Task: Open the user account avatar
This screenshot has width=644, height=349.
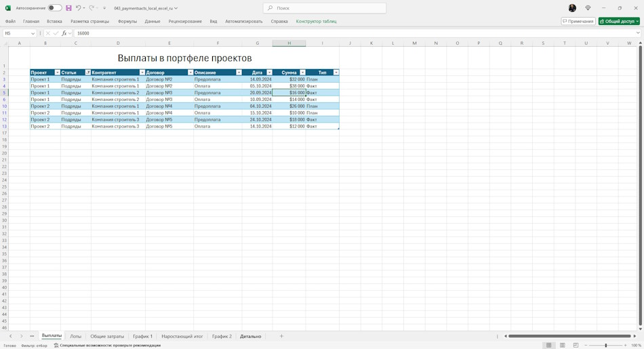Action: [x=572, y=8]
